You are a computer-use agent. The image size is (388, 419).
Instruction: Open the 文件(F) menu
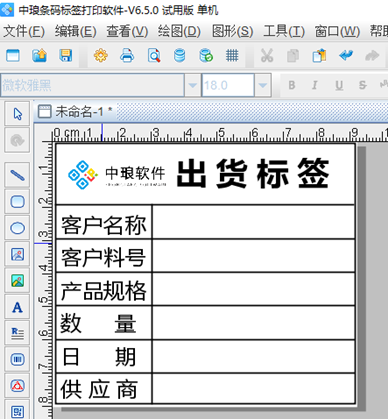tap(24, 32)
